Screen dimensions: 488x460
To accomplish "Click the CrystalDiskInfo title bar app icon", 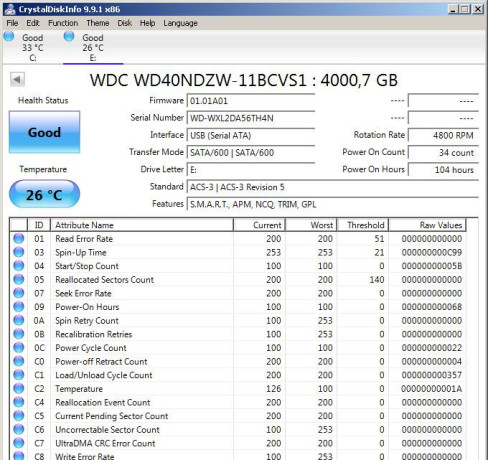I will 10,9.
